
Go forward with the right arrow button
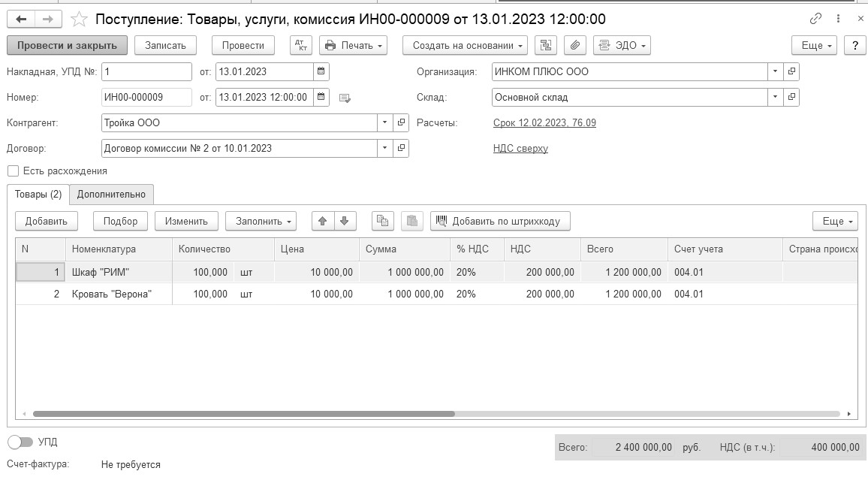[x=48, y=20]
